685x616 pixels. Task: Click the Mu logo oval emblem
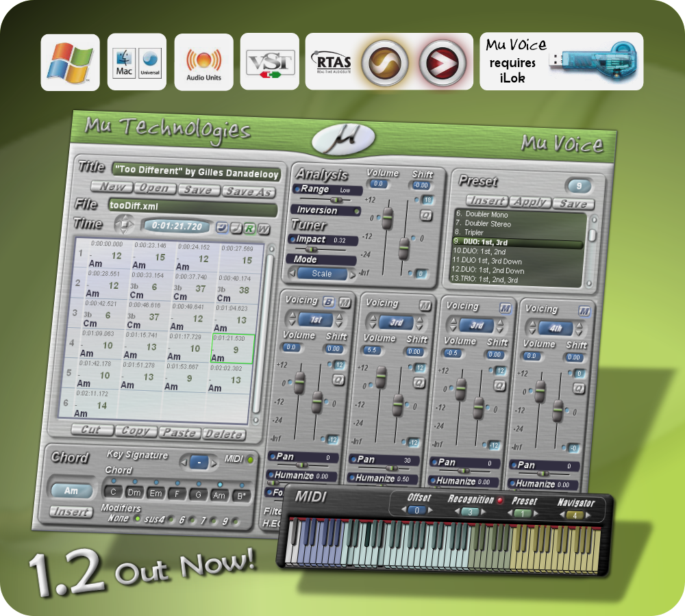pos(343,139)
